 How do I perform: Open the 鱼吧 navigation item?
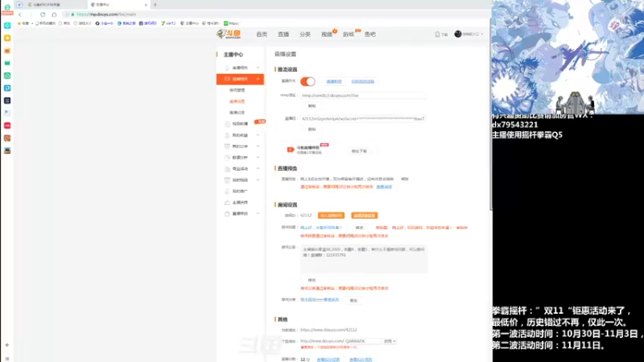(370, 35)
